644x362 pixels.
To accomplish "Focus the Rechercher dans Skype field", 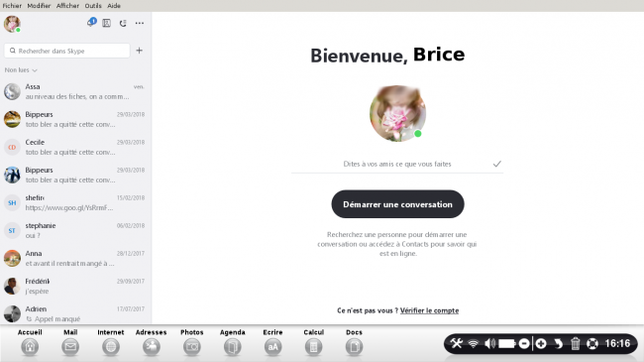I will 67,51.
